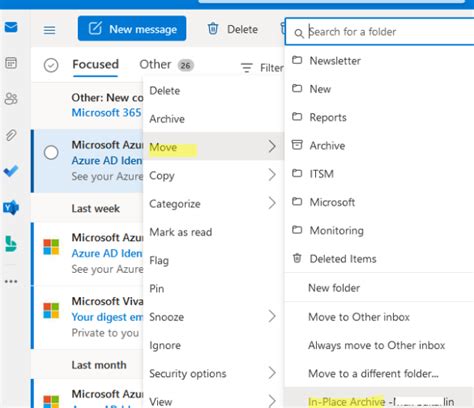The height and width of the screenshot is (408, 474).
Task: Click the search magnifier icon
Action: click(x=299, y=33)
